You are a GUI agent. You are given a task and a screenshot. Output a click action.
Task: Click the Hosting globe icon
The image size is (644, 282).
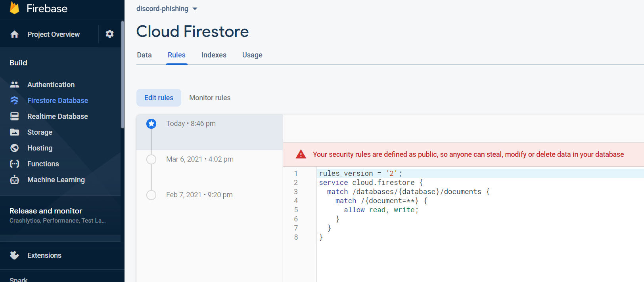[15, 148]
